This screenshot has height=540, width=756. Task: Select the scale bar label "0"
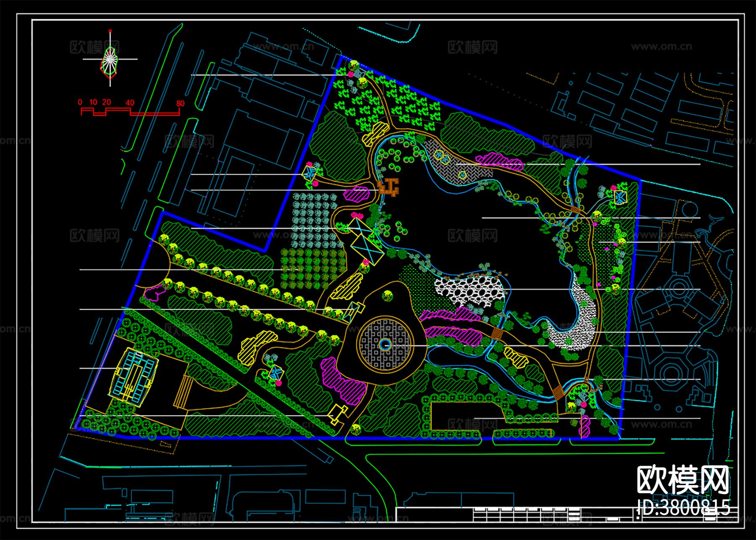coord(80,102)
